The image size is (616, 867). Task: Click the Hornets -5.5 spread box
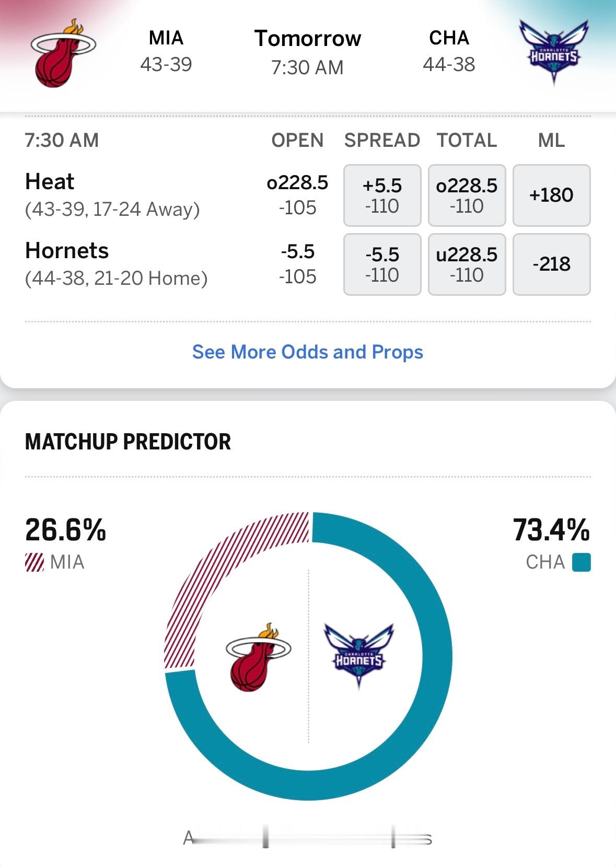382,264
